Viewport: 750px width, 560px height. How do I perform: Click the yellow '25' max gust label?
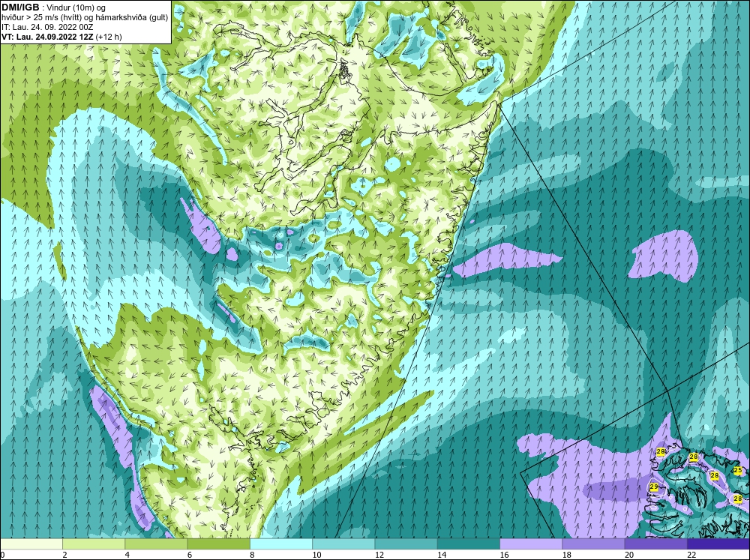(x=737, y=470)
